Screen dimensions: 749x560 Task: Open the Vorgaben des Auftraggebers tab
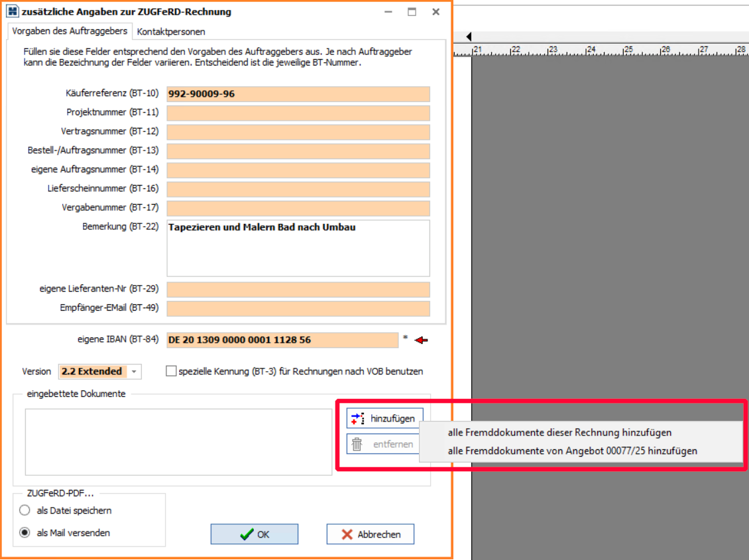(x=70, y=31)
